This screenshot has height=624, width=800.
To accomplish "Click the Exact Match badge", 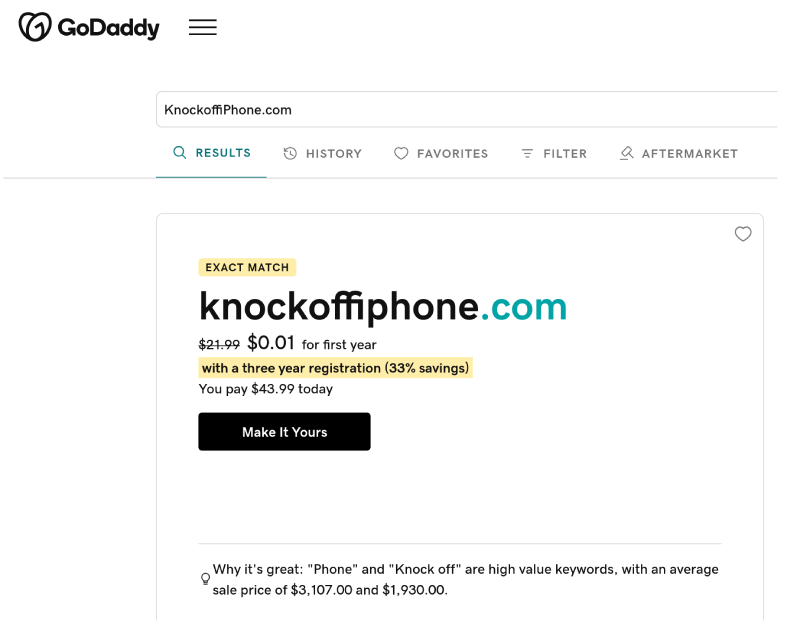I will tap(247, 268).
